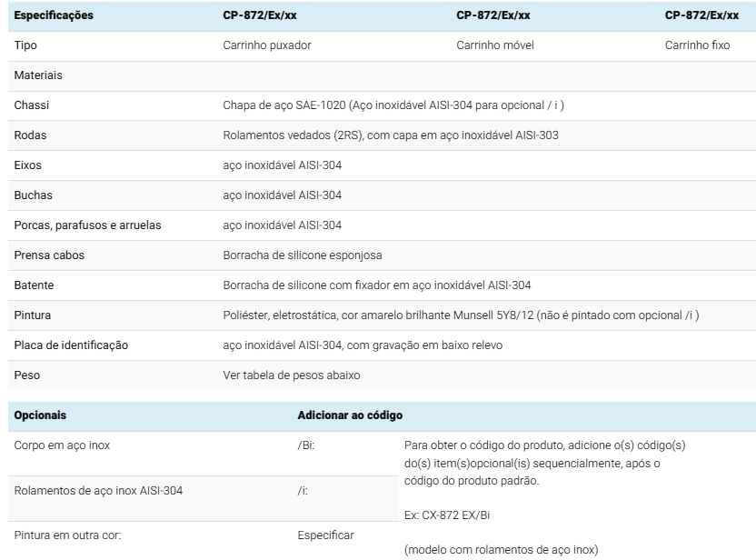Select the 'Carrinho móvel' type cell

tap(494, 45)
